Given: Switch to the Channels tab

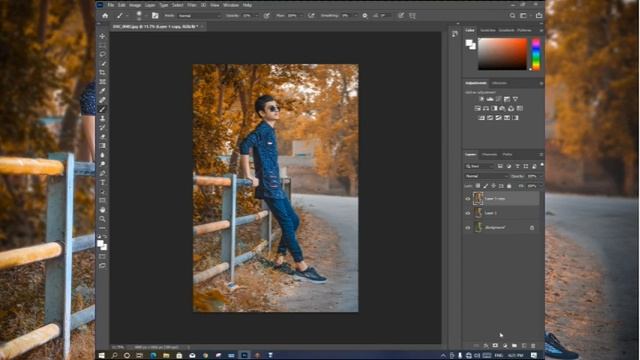Looking at the screenshot, I should pyautogui.click(x=489, y=155).
